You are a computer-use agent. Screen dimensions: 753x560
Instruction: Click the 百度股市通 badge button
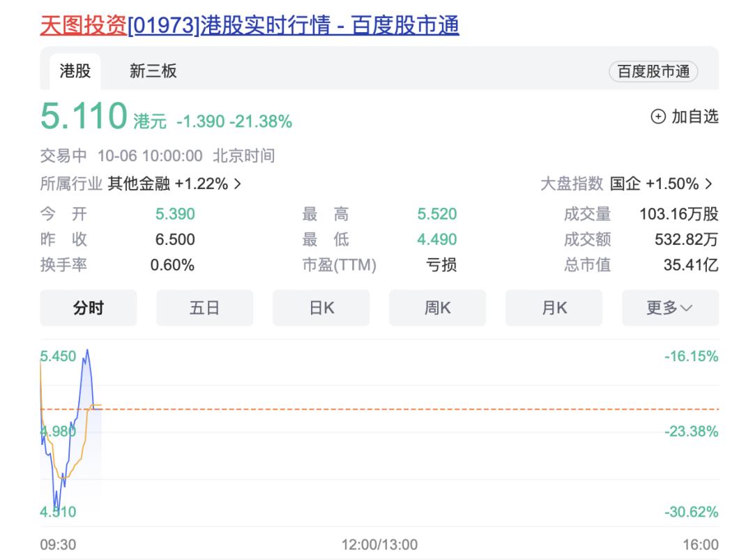(653, 72)
